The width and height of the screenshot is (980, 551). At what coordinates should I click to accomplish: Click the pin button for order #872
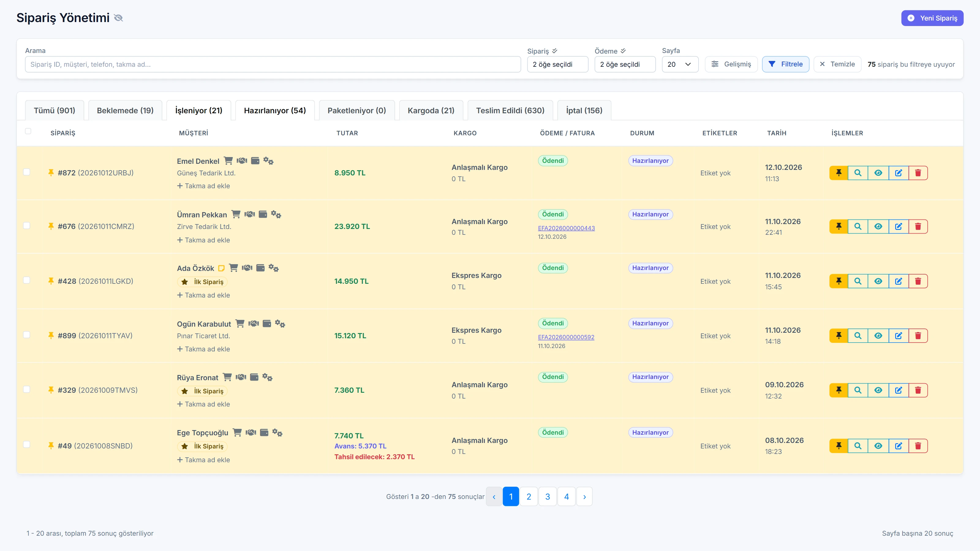[839, 173]
